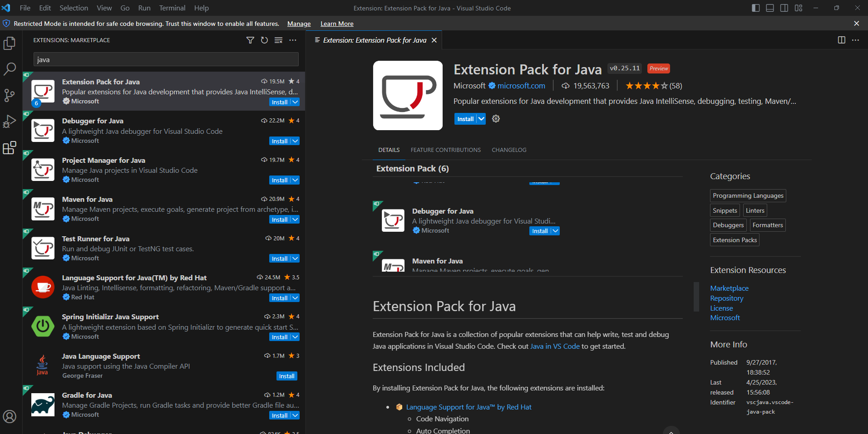
Task: Switch to Changelog tab
Action: (509, 150)
